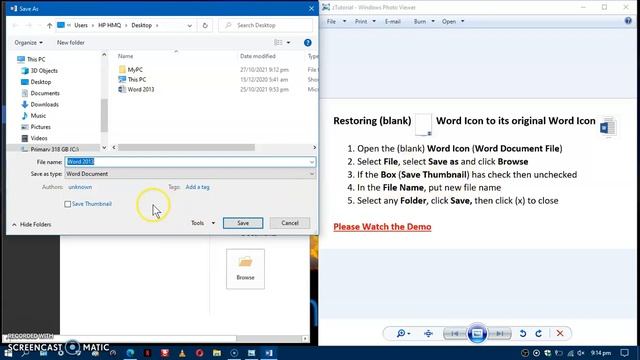Open help in the Save As dialog

click(308, 42)
